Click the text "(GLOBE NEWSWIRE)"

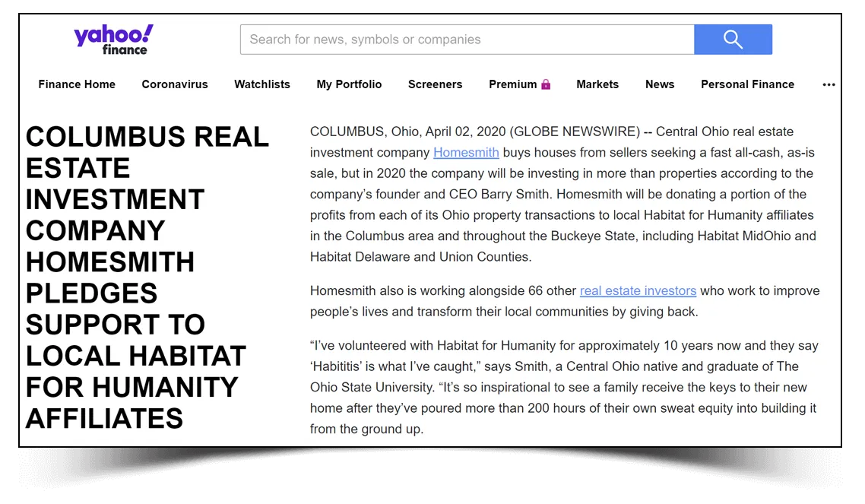tap(575, 132)
